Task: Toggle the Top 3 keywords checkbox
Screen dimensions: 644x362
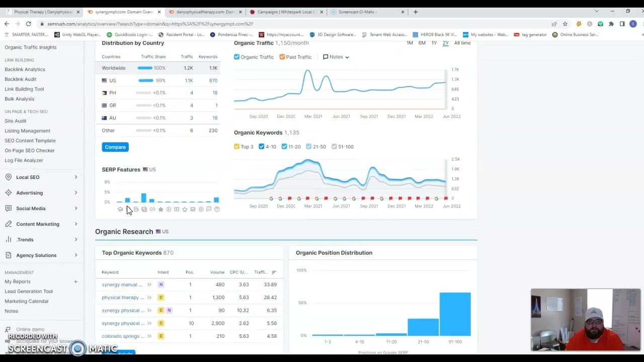Action: 237,146
